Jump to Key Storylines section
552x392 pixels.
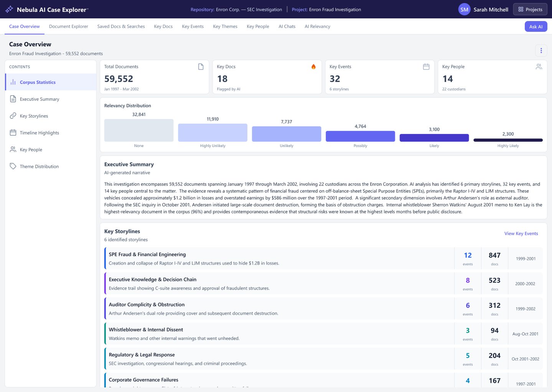click(x=51, y=116)
